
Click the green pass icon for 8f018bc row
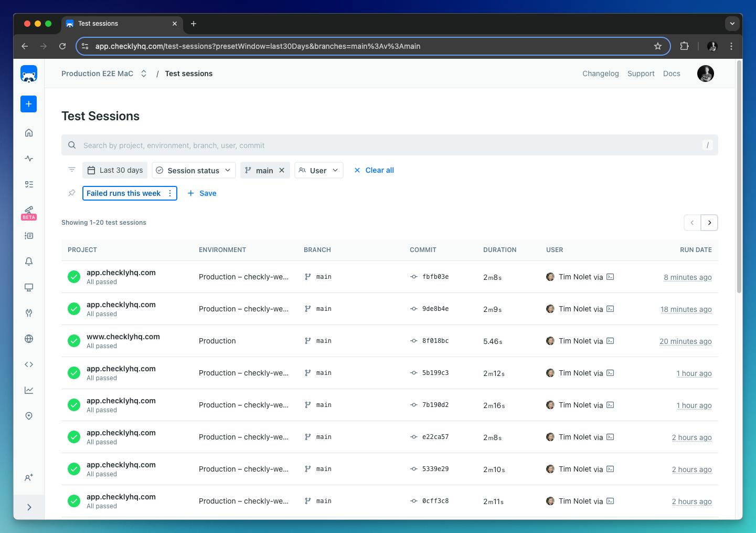74,341
